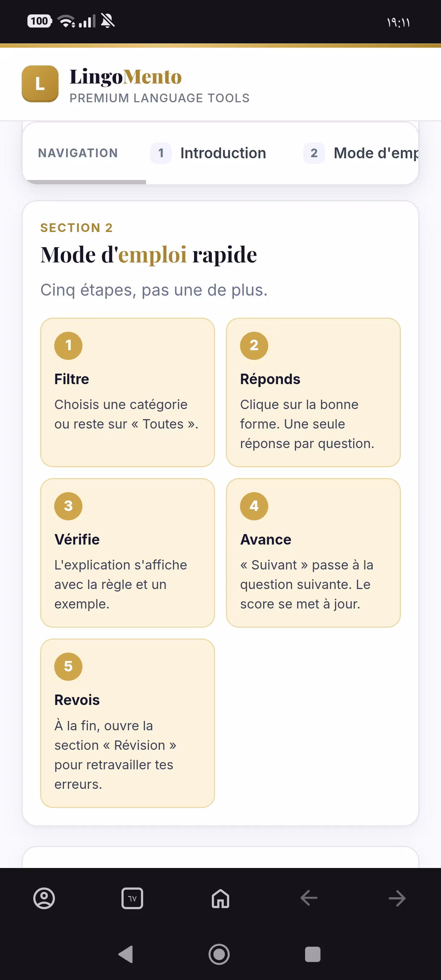Click the LingoMento brand title
The image size is (441, 980).
coord(125,77)
